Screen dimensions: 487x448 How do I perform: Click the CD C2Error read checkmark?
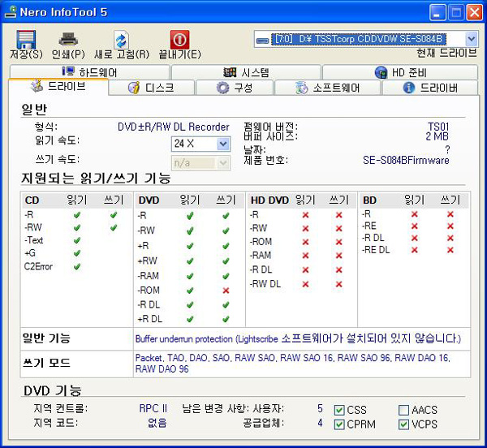point(77,266)
